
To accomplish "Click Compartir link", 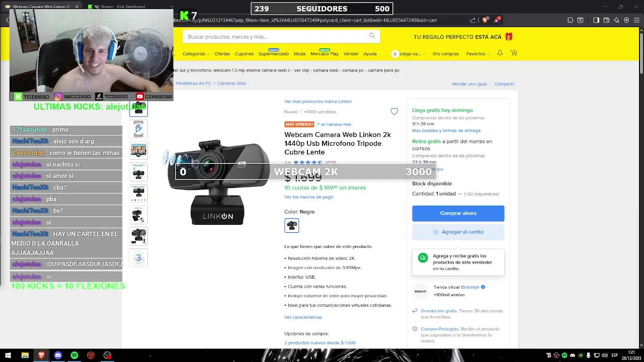I will pyautogui.click(x=504, y=84).
